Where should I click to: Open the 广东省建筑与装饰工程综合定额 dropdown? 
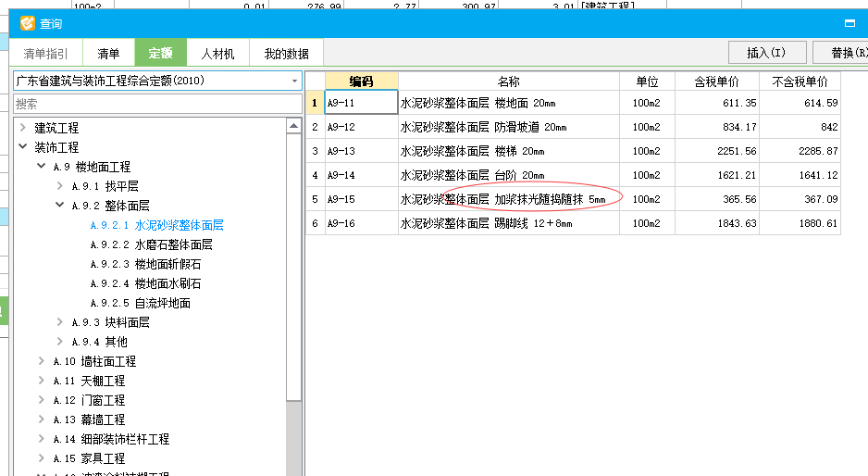pos(294,81)
